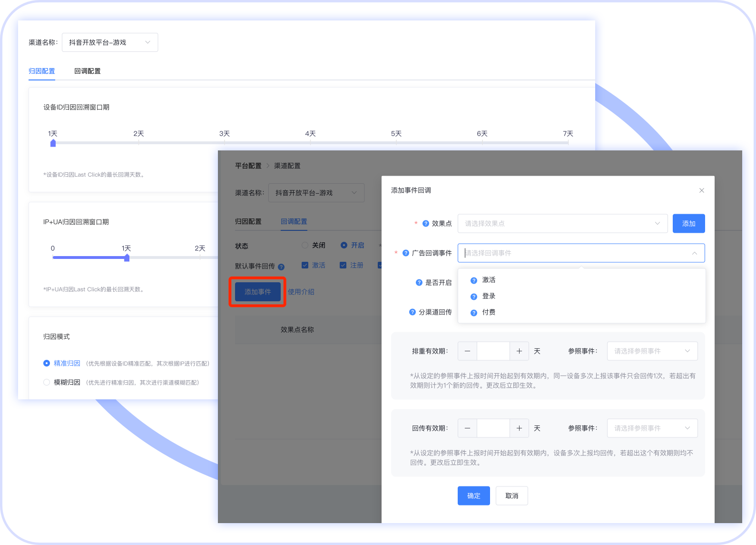Click help icon beside 广告回调事件 label
This screenshot has width=756, height=545.
tap(406, 253)
